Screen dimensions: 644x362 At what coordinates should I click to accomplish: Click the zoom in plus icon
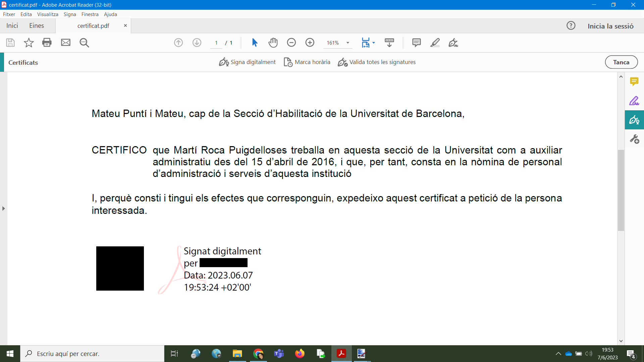click(x=310, y=43)
